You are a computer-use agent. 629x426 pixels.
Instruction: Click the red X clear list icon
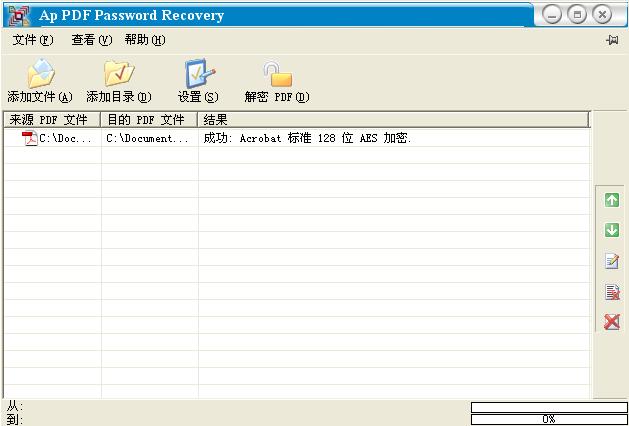click(612, 322)
